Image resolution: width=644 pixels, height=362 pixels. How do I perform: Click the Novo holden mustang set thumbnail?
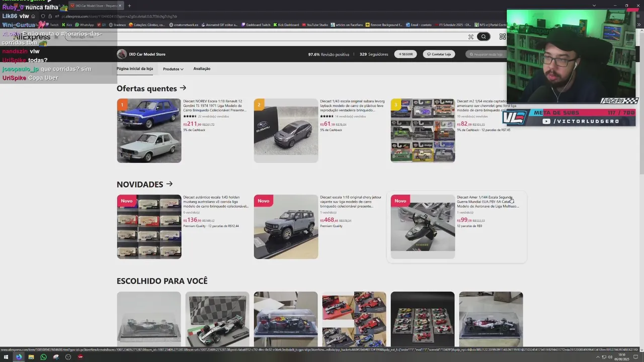pos(149,227)
